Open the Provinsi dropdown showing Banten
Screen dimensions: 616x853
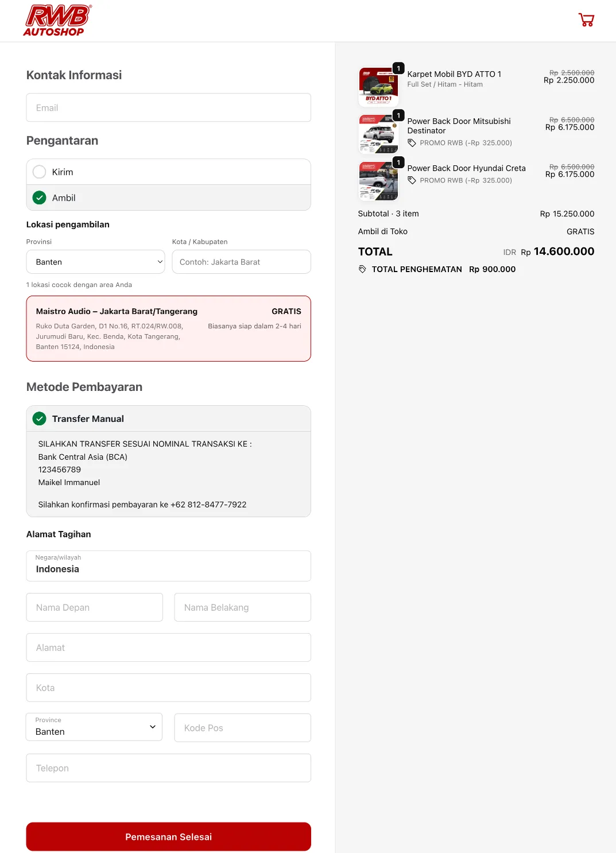pos(95,262)
